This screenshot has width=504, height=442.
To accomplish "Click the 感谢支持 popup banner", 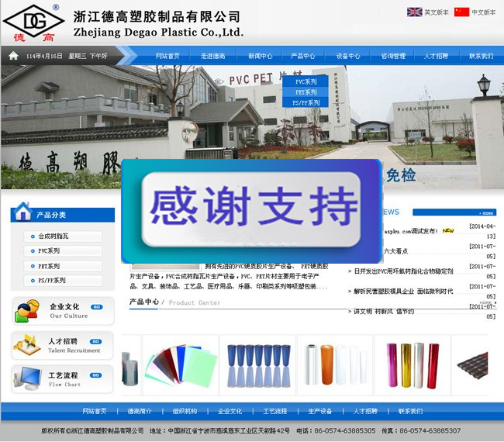I will tap(251, 211).
